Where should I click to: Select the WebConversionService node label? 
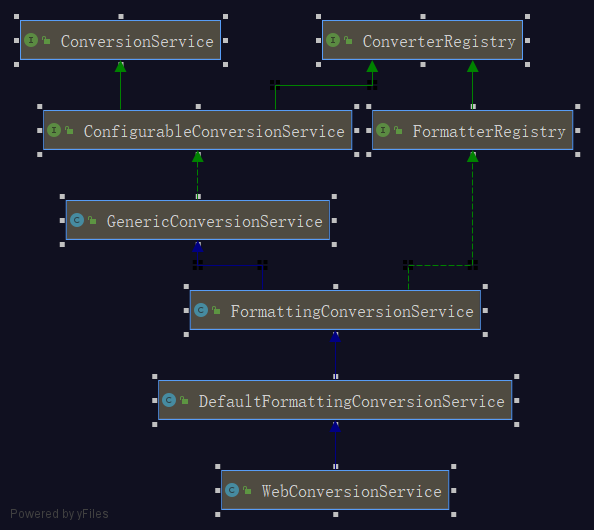(352, 491)
